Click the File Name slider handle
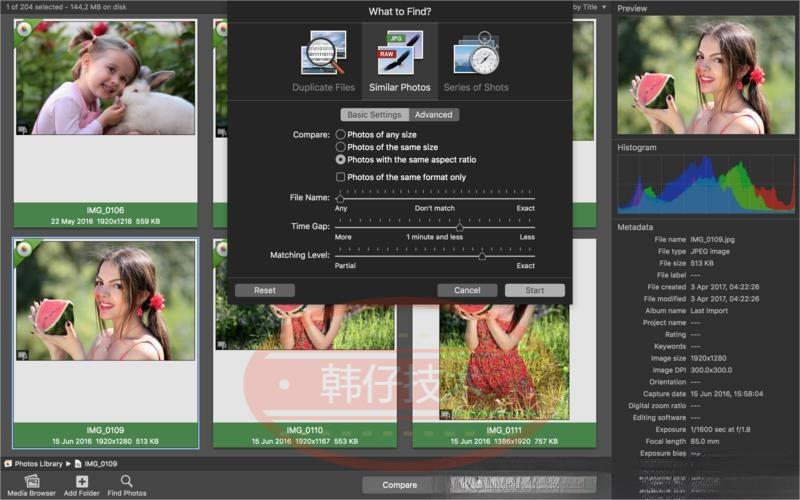The image size is (800, 500). (340, 198)
